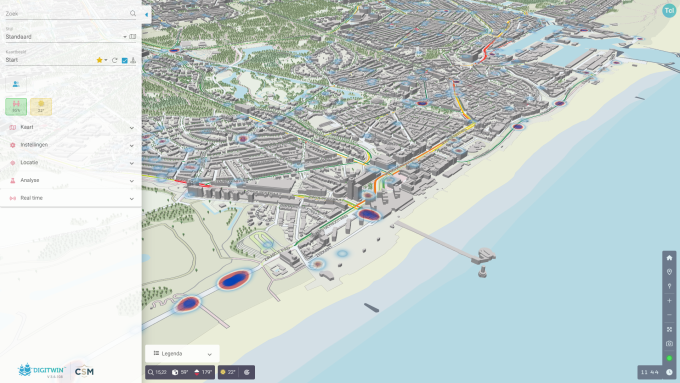Viewport: 680px width, 383px height.
Task: Toggle the green traffic 99% tile
Action: [x=16, y=107]
